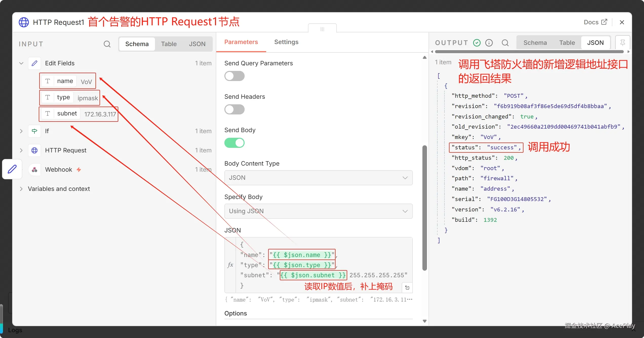This screenshot has height=338, width=644.
Task: Click the search icon in OUTPUT panel
Action: pyautogui.click(x=505, y=43)
